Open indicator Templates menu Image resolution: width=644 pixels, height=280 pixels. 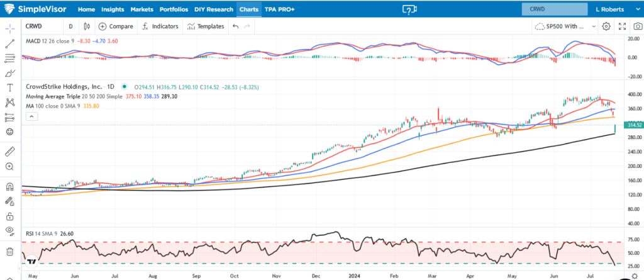pos(206,26)
